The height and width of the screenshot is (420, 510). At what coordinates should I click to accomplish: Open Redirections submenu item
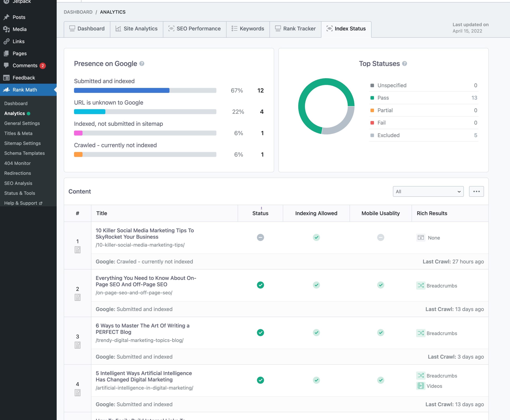click(18, 173)
